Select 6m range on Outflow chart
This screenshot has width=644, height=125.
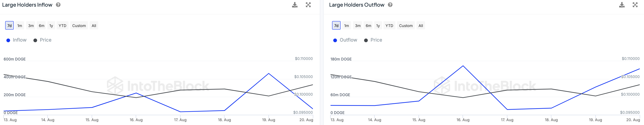click(x=368, y=26)
